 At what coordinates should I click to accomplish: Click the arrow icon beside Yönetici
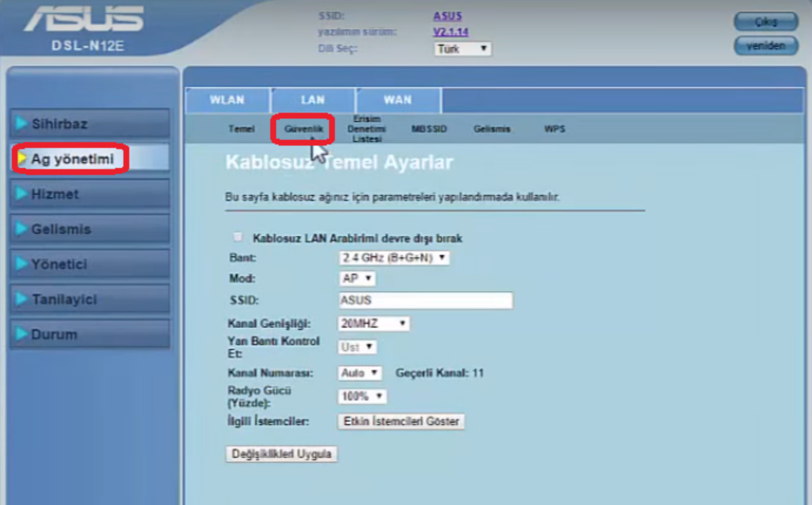click(22, 264)
